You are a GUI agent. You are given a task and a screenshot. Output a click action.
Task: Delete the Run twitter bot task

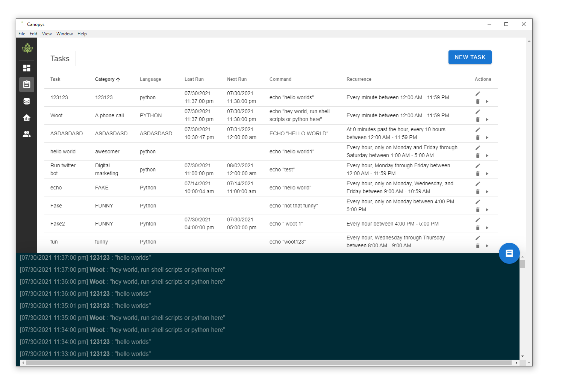tap(478, 174)
